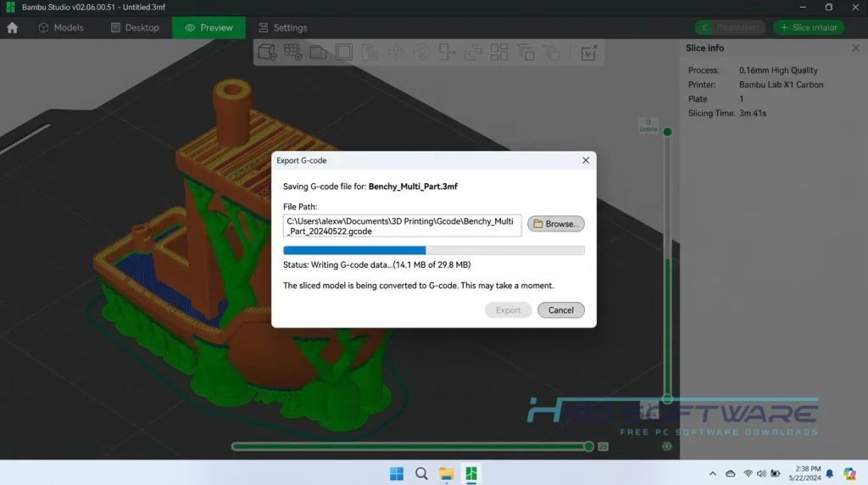Viewport: 868px width, 485px height.
Task: Click the greyed Export button
Action: pyautogui.click(x=509, y=310)
